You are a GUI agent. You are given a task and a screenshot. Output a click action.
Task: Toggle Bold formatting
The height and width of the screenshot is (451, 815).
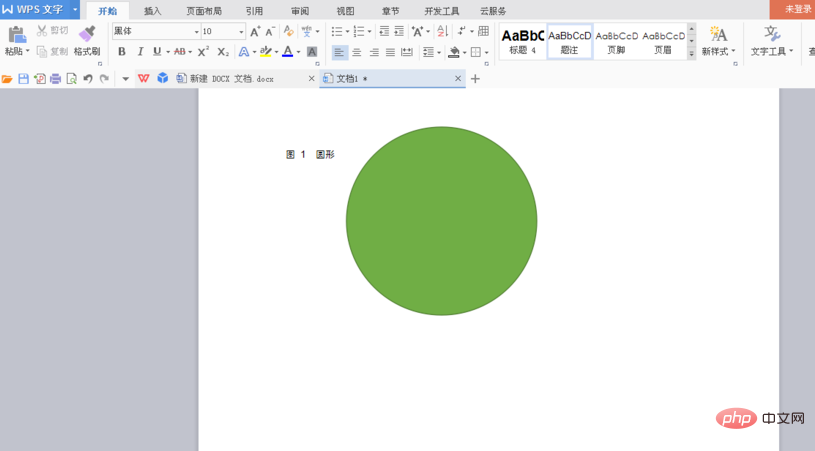(122, 52)
